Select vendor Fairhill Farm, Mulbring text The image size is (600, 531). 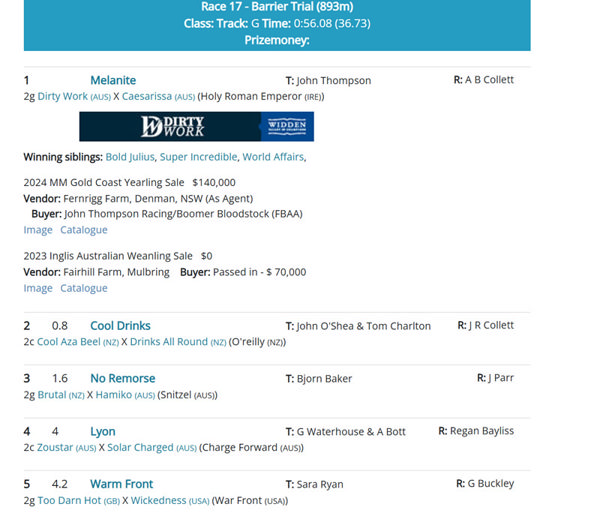(116, 272)
